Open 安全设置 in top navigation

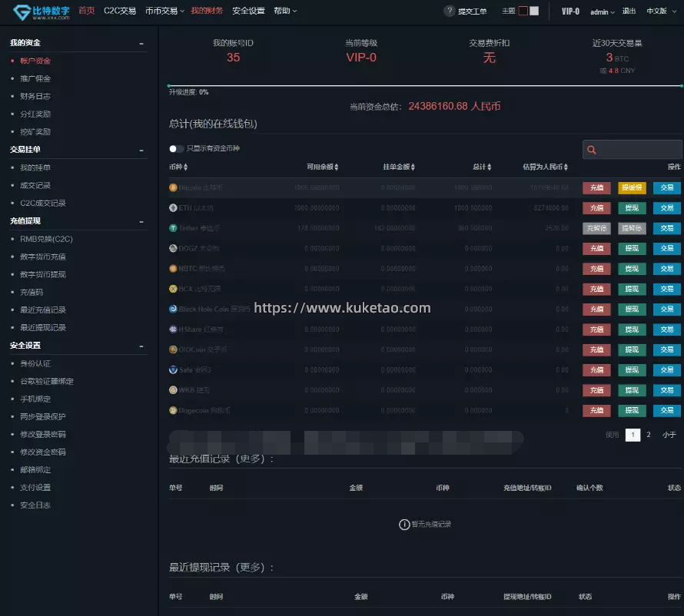(x=248, y=11)
